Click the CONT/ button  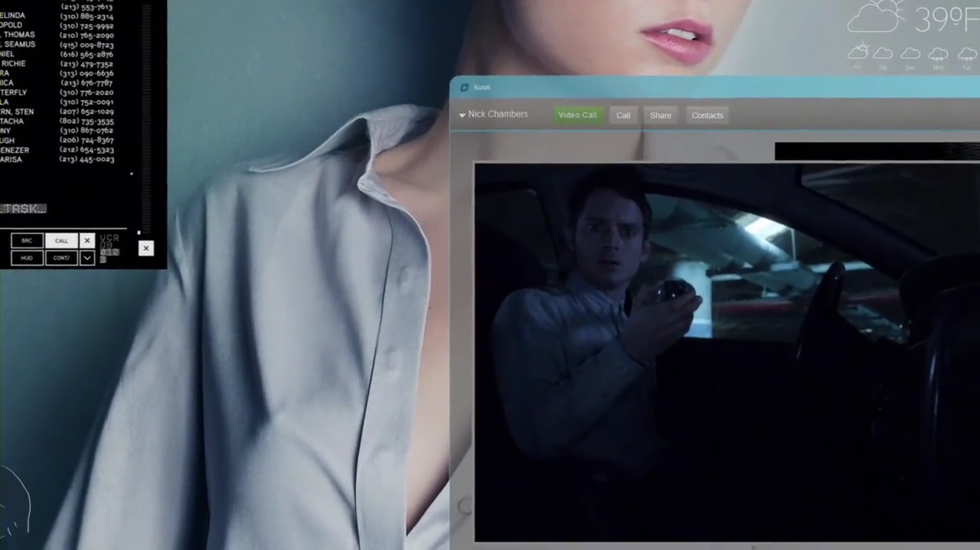pos(61,258)
